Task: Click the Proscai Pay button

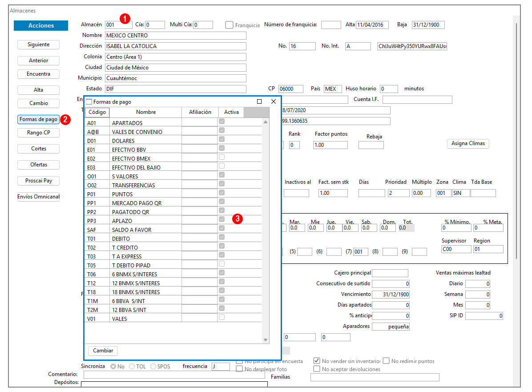Action: 38,181
